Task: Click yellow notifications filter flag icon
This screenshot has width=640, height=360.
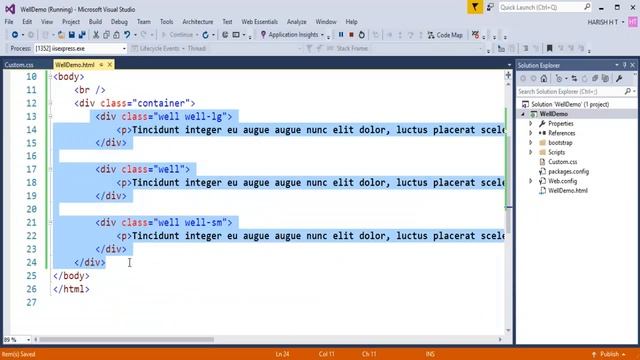Action: pos(475,7)
